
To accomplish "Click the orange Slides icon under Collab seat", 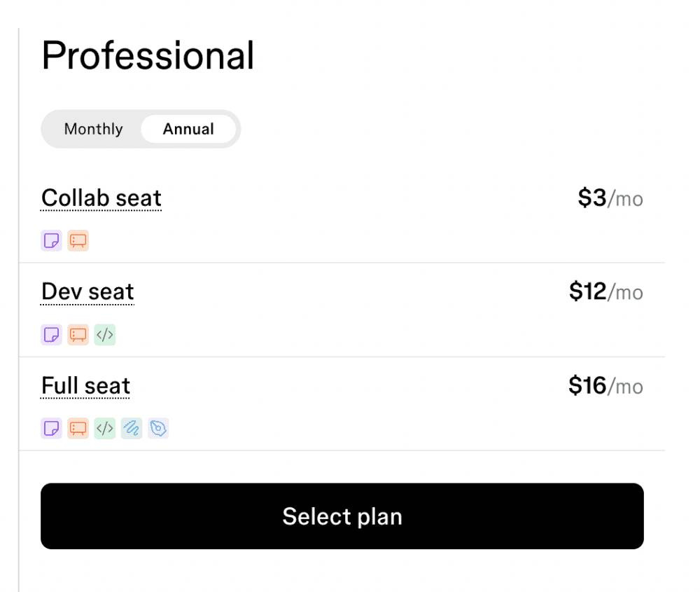I will [x=78, y=241].
